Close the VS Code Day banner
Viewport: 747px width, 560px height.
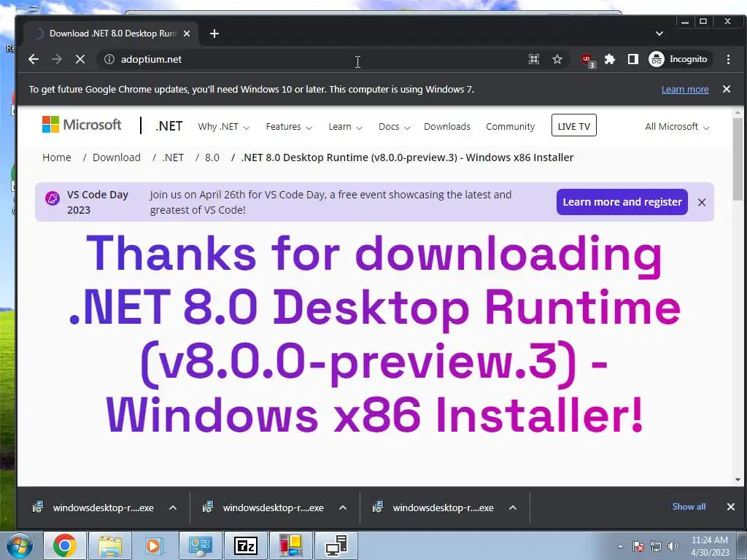point(702,203)
